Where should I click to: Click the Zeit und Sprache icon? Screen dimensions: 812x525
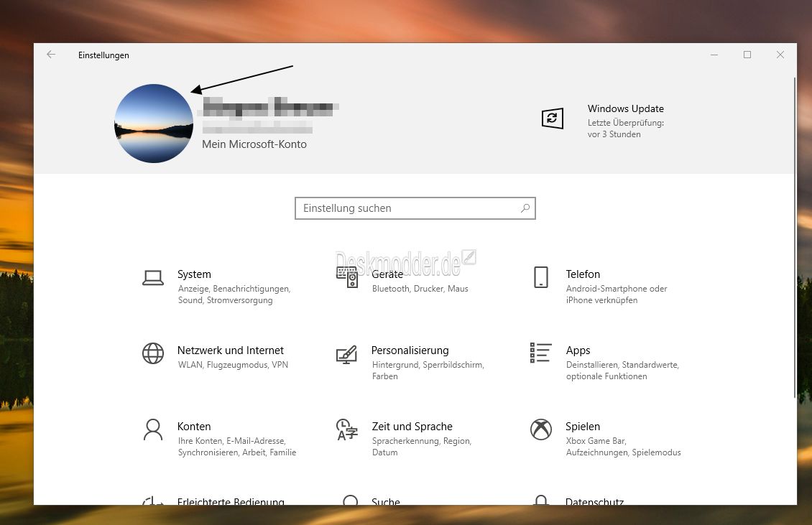point(346,429)
